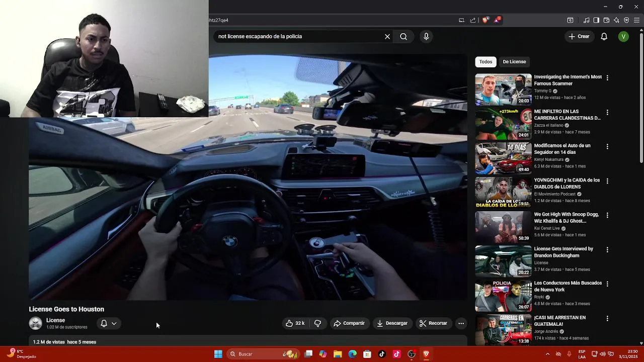Start voice search with microphone icon
The height and width of the screenshot is (362, 644).
pos(426,36)
